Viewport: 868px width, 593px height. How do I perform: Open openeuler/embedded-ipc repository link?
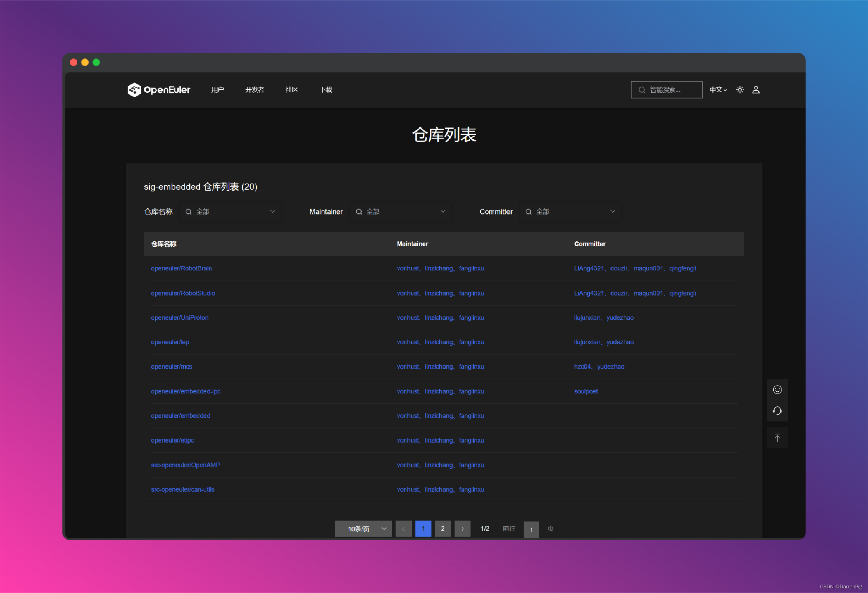(x=186, y=391)
